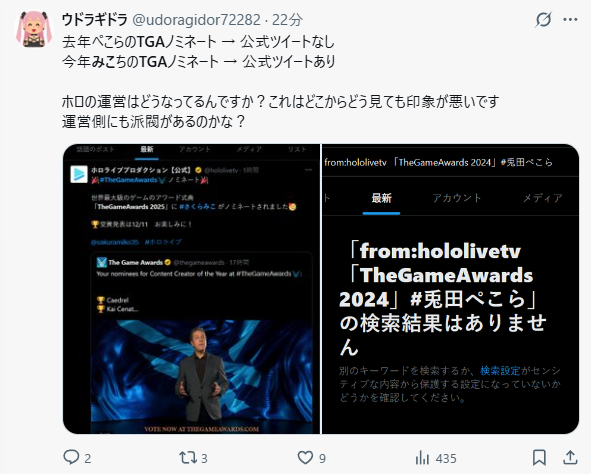Open the reply icon showing 2 comments
The height and width of the screenshot is (474, 591).
pyautogui.click(x=77, y=458)
